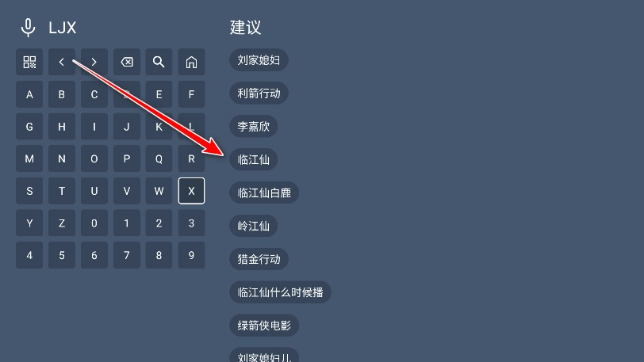
Task: Choose the suggestion 刘家媳妇
Action: (259, 60)
